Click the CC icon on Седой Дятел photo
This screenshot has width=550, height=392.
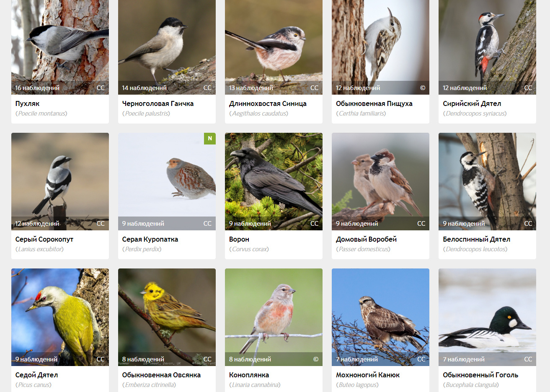[101, 359]
